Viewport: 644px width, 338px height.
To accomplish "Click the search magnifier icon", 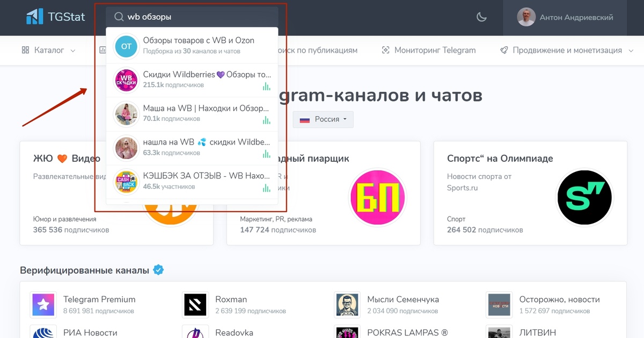I will coord(119,17).
